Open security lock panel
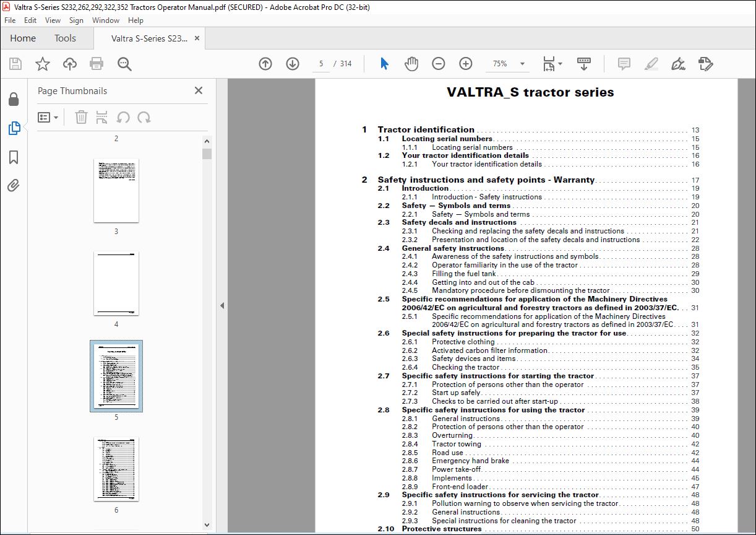756x535 pixels. 14,100
